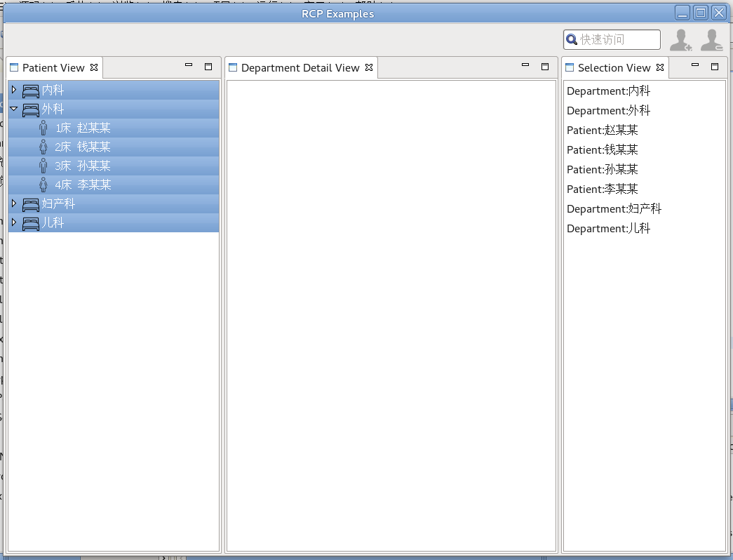Select patient 4床 李某某
The width and height of the screenshot is (733, 560).
tap(114, 185)
